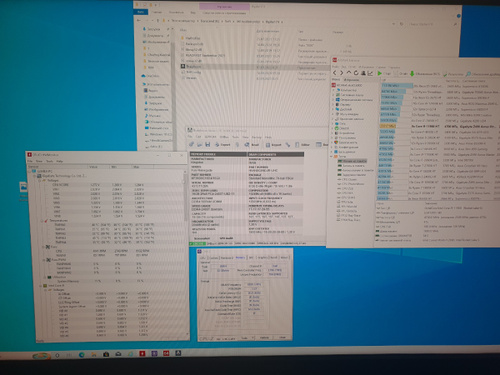
Task: Open Microsoft Edge from the taskbar
Action: click(x=82, y=355)
